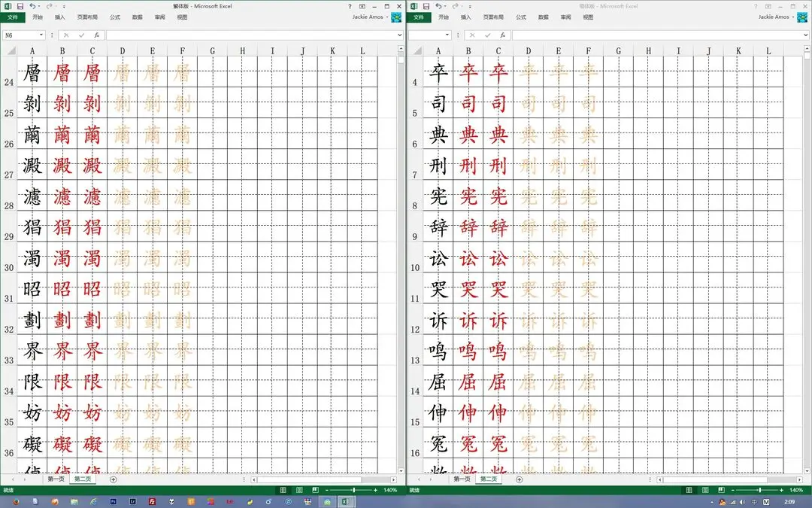Switch to the 第一页 sheet tab in right workbook
Viewport: 812px width, 508px height.
point(462,479)
